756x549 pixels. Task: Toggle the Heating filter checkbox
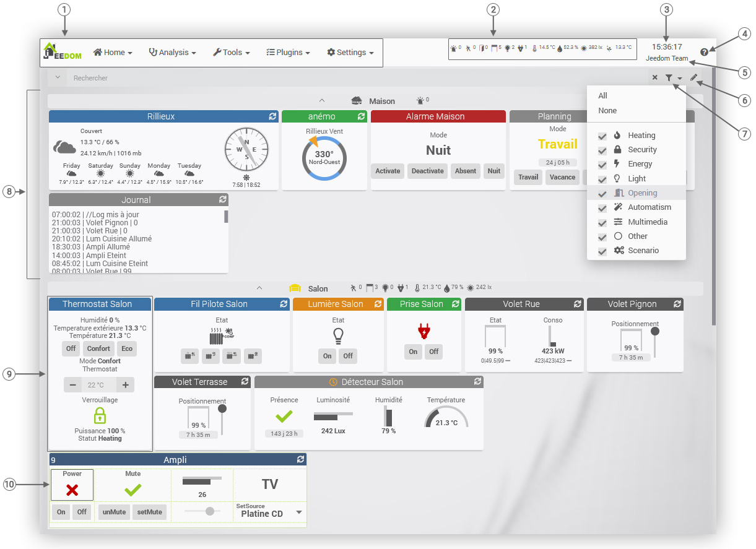tap(602, 135)
